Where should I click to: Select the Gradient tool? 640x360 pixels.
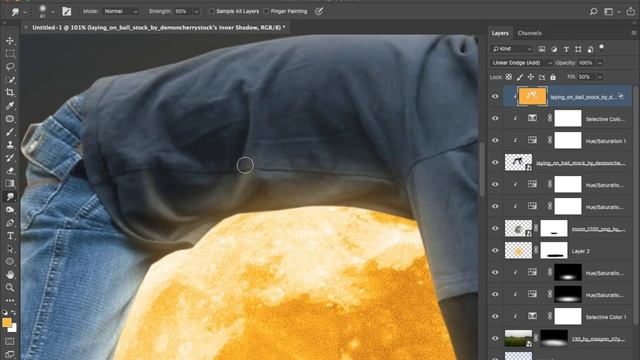(x=10, y=184)
